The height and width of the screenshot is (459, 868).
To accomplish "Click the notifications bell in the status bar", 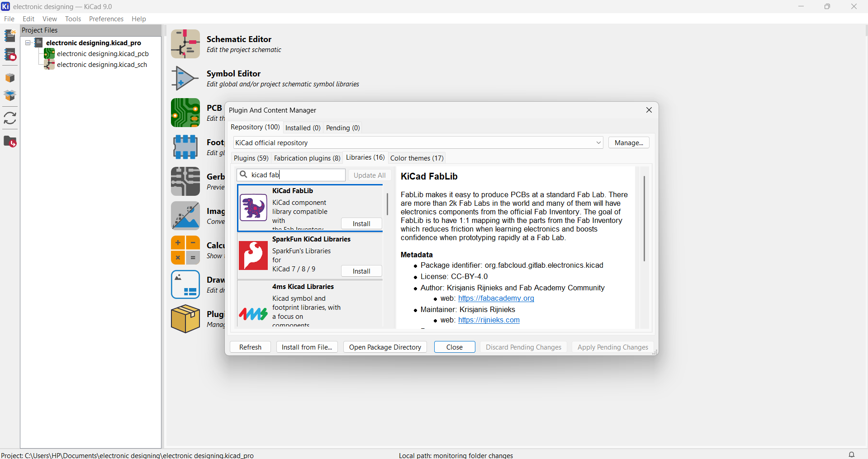I will click(852, 454).
